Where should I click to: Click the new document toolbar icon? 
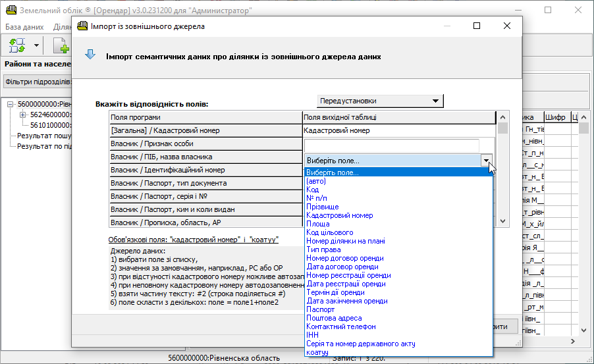(x=61, y=45)
